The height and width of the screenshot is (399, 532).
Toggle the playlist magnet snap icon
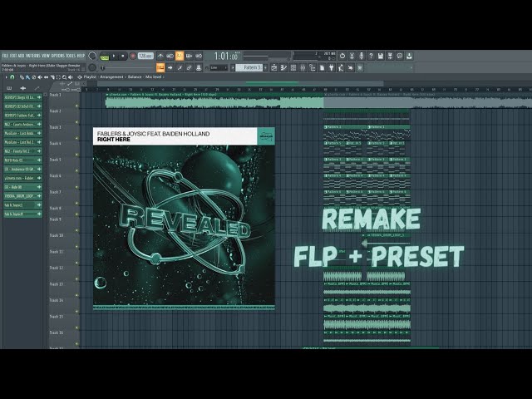pos(12,77)
